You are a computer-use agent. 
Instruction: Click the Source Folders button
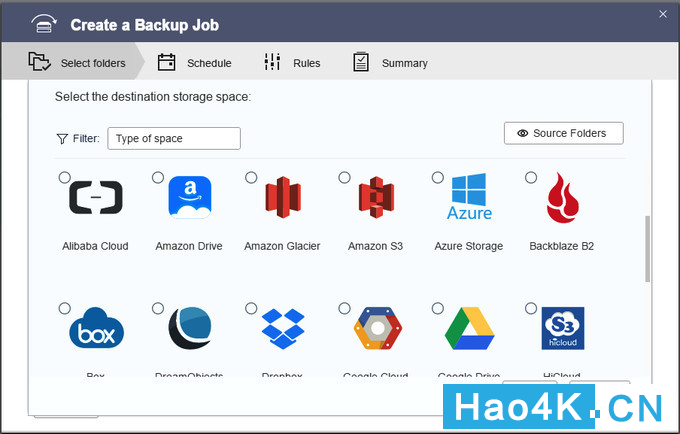click(564, 133)
